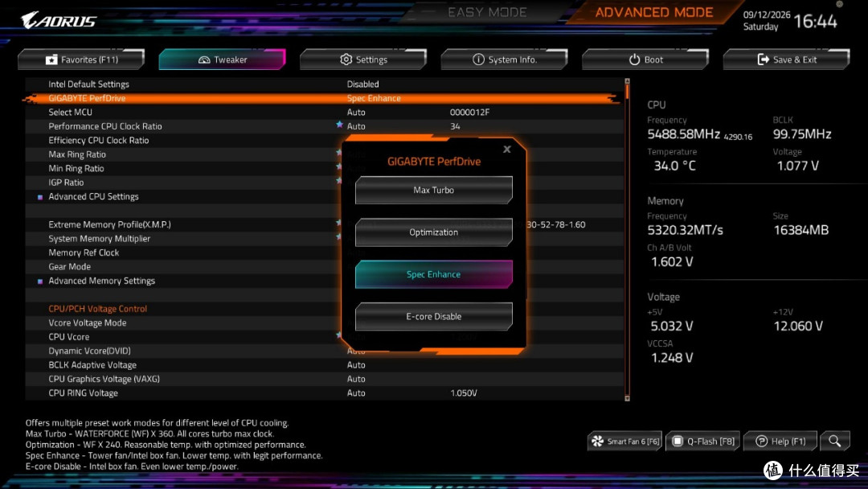Click Auto value for BCLK Adaptive Voltage
Screen dimensions: 868x489
pos(356,365)
